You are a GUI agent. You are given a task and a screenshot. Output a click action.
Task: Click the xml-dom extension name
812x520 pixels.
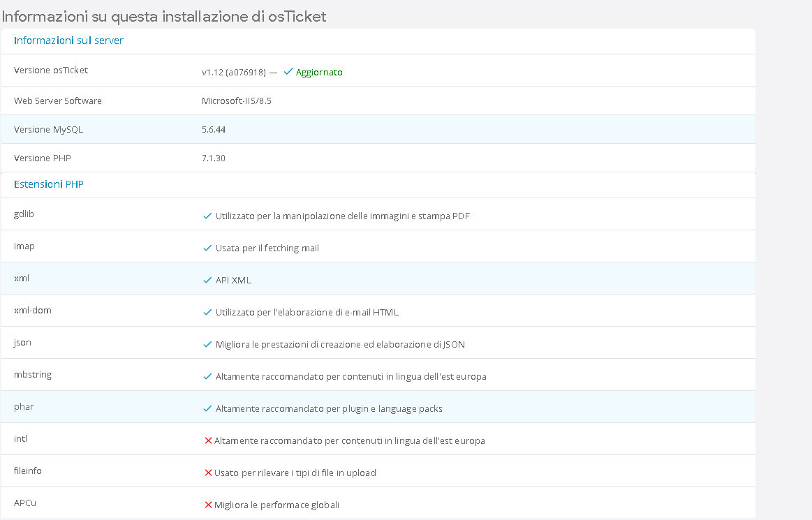[33, 310]
